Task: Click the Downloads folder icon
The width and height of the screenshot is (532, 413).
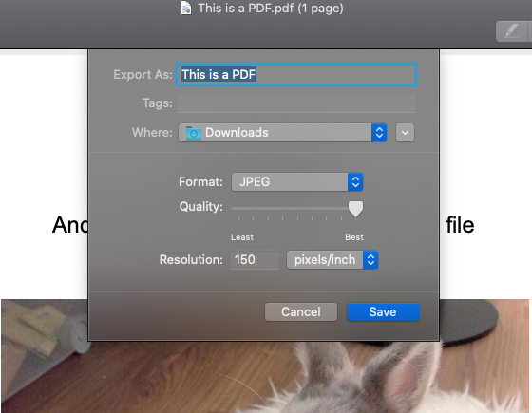Action: (194, 133)
